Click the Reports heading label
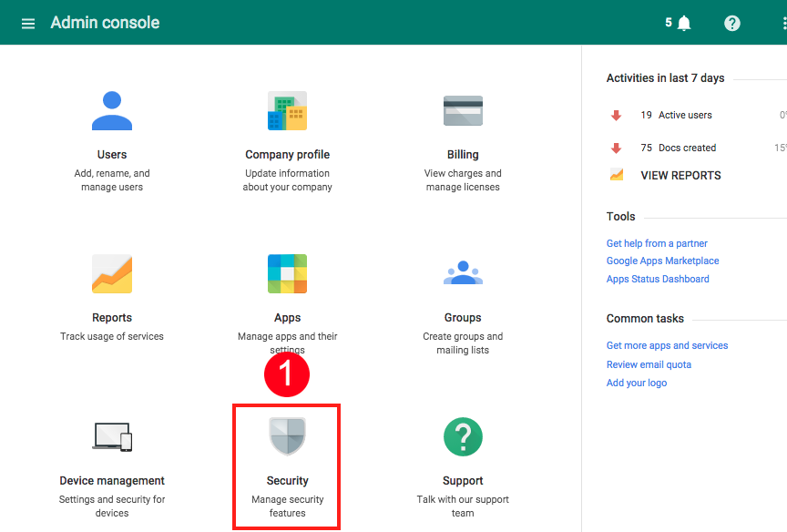 pos(112,318)
